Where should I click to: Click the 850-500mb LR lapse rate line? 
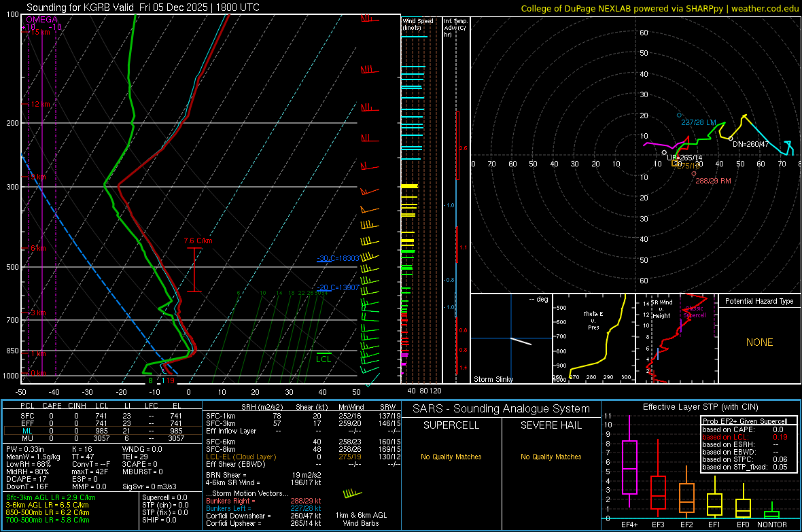click(x=48, y=512)
